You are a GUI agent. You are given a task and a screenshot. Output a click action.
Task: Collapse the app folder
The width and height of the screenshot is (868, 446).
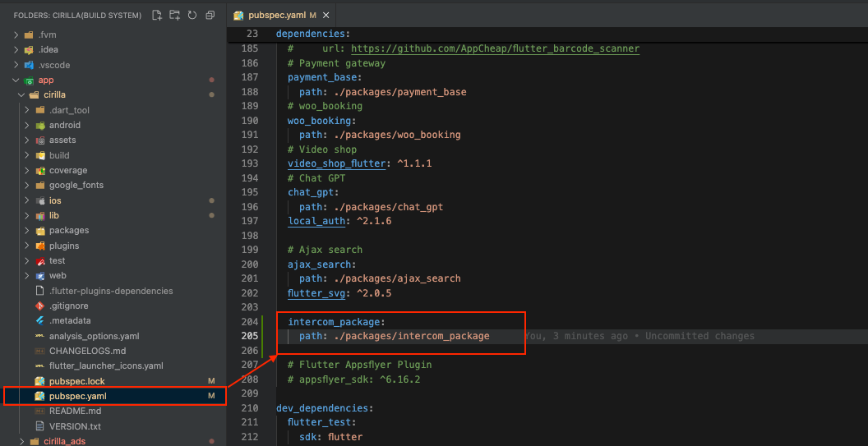pos(16,80)
